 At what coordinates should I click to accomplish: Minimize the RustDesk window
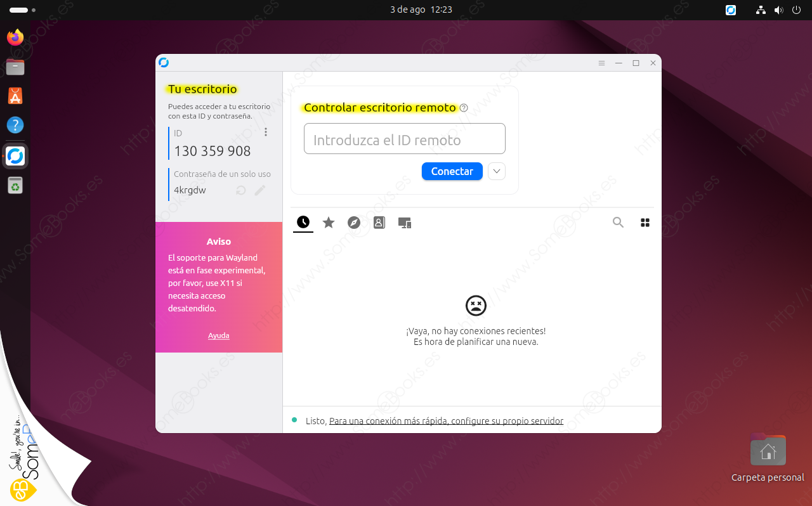pyautogui.click(x=619, y=63)
